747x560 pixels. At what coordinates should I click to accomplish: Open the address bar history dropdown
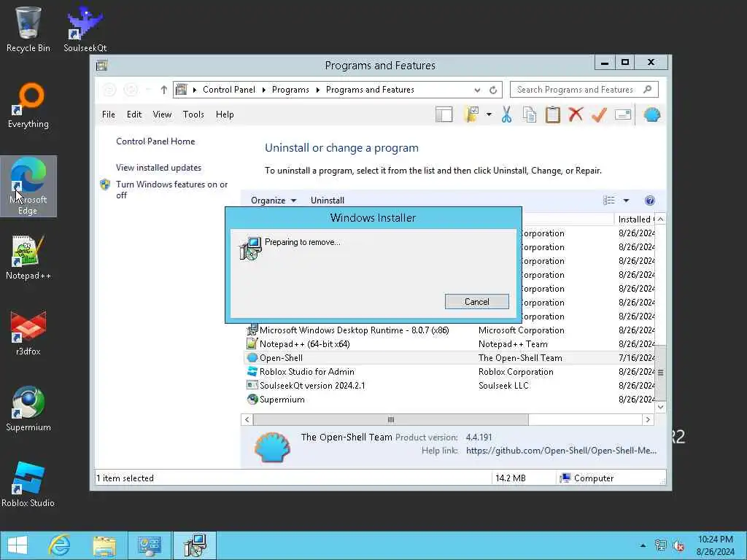coord(477,90)
